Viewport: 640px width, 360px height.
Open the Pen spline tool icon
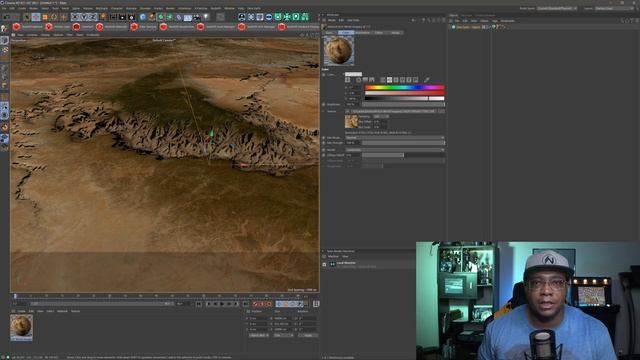click(151, 17)
